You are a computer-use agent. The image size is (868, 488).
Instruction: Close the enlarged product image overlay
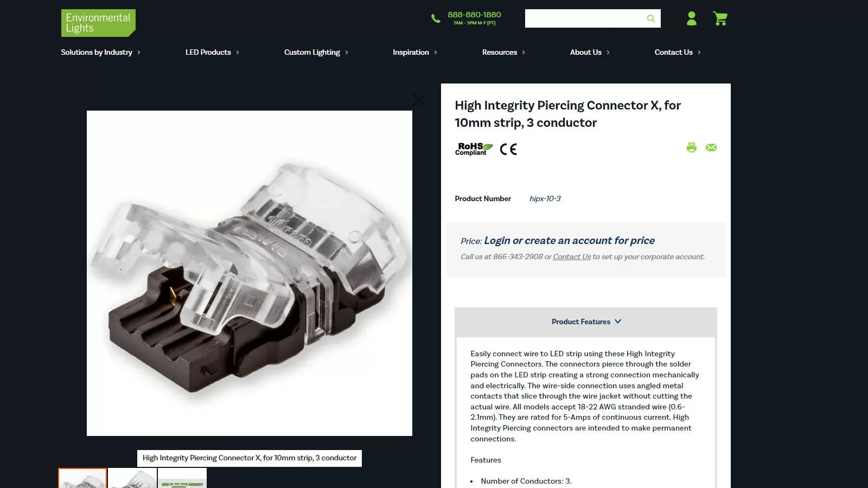point(419,100)
